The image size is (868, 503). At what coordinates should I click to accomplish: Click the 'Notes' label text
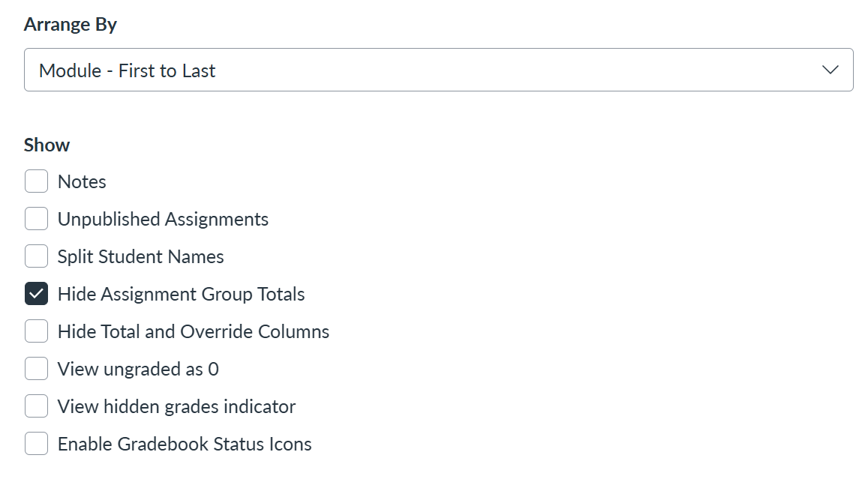tap(82, 181)
